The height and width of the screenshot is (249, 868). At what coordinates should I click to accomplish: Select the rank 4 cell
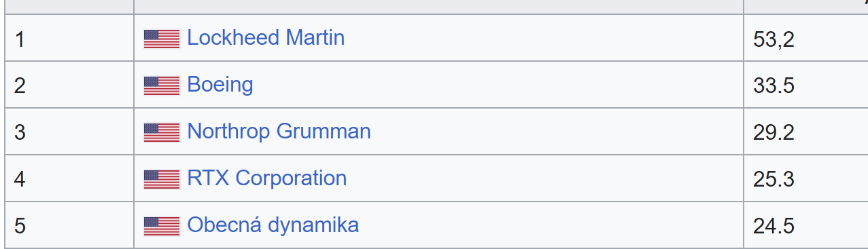[x=69, y=178]
